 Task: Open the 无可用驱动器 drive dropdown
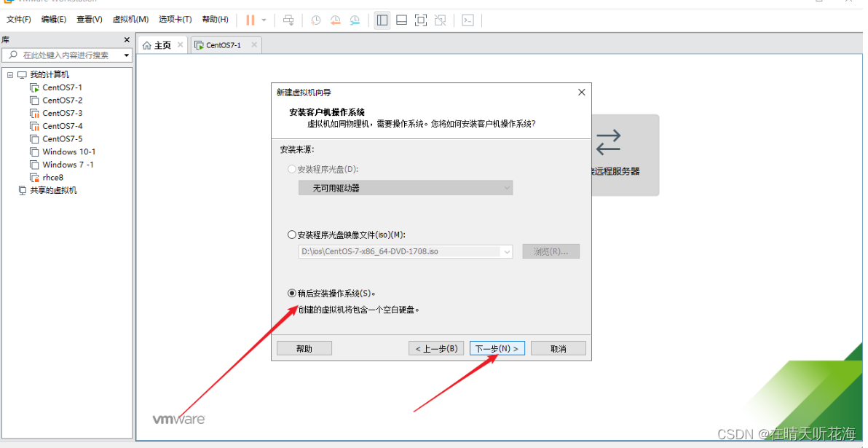(x=406, y=188)
